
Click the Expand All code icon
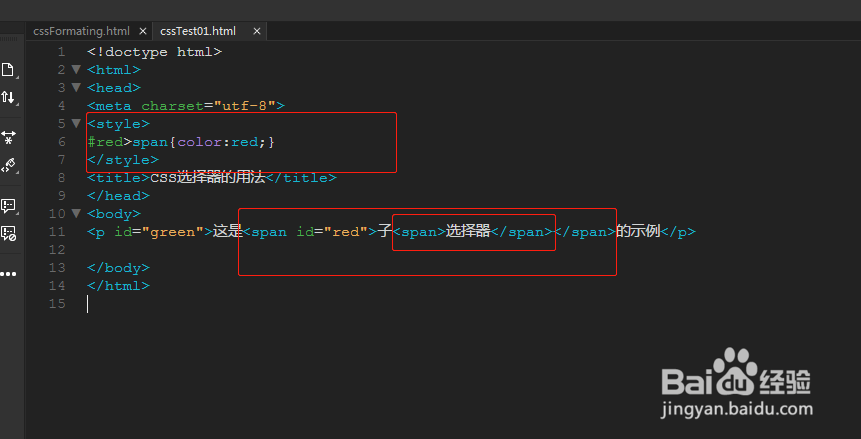[8, 137]
